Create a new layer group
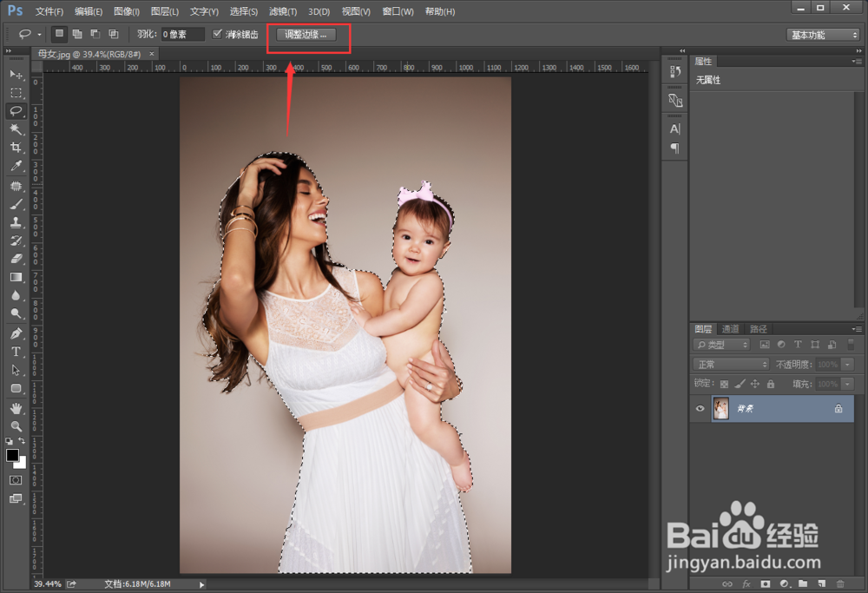 [803, 583]
